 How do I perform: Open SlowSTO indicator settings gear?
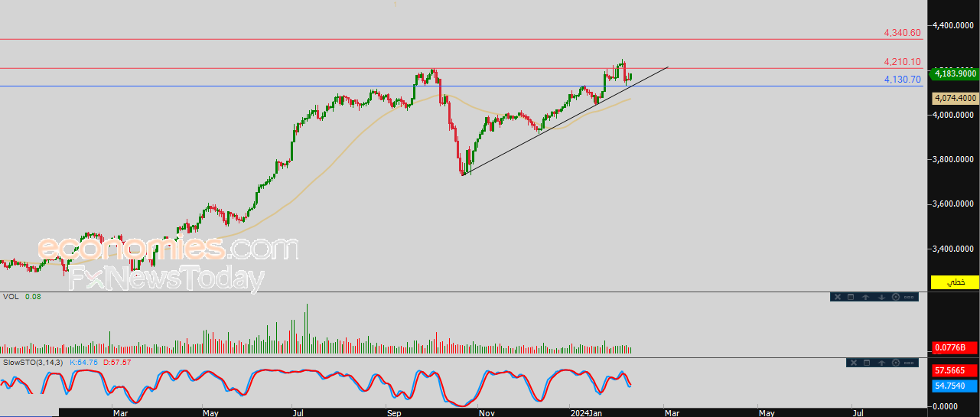(x=896, y=363)
